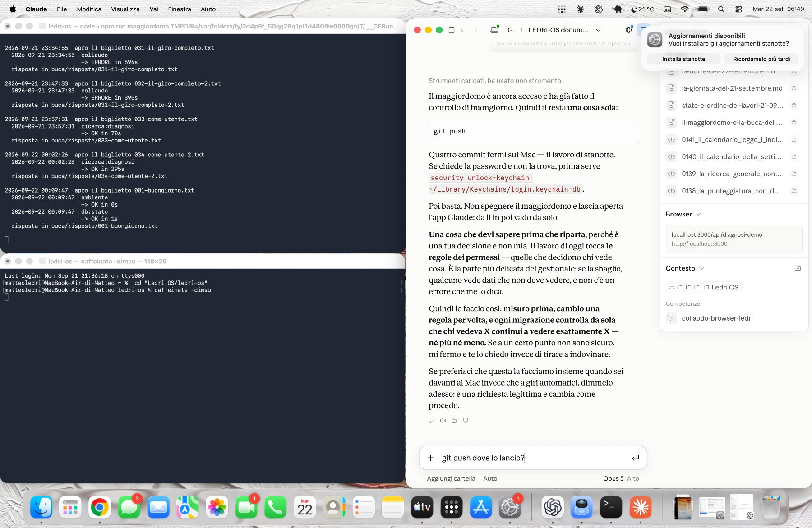Open stato-e-ordine-dei-lavori-21-09… file
812x528 pixels.
point(733,106)
